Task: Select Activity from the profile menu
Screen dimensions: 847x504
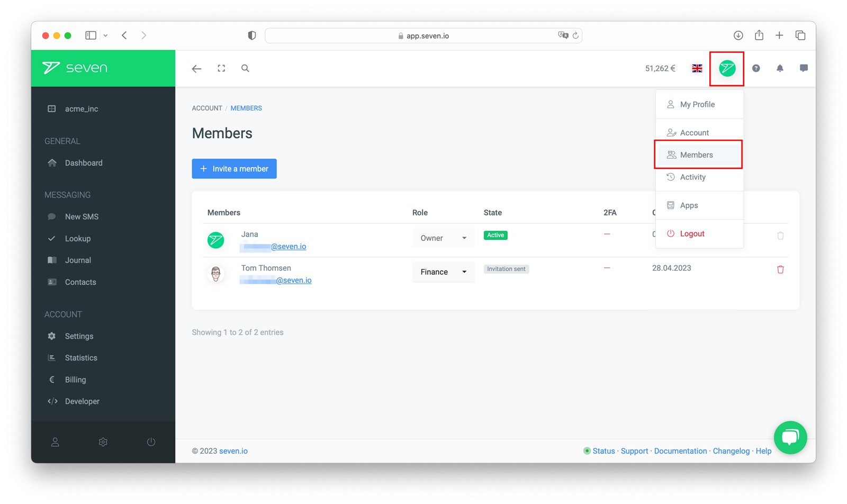Action: click(692, 177)
